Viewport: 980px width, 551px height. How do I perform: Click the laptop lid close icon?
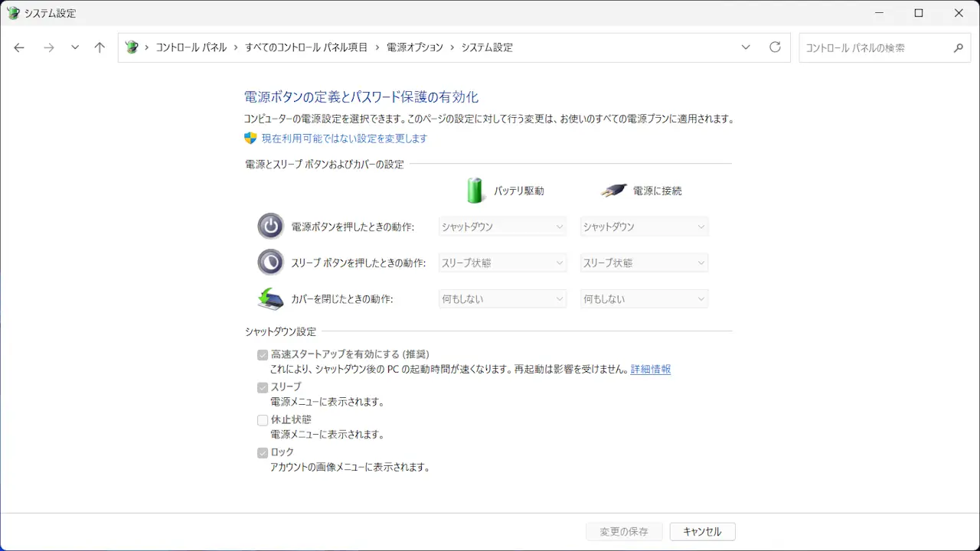point(270,298)
